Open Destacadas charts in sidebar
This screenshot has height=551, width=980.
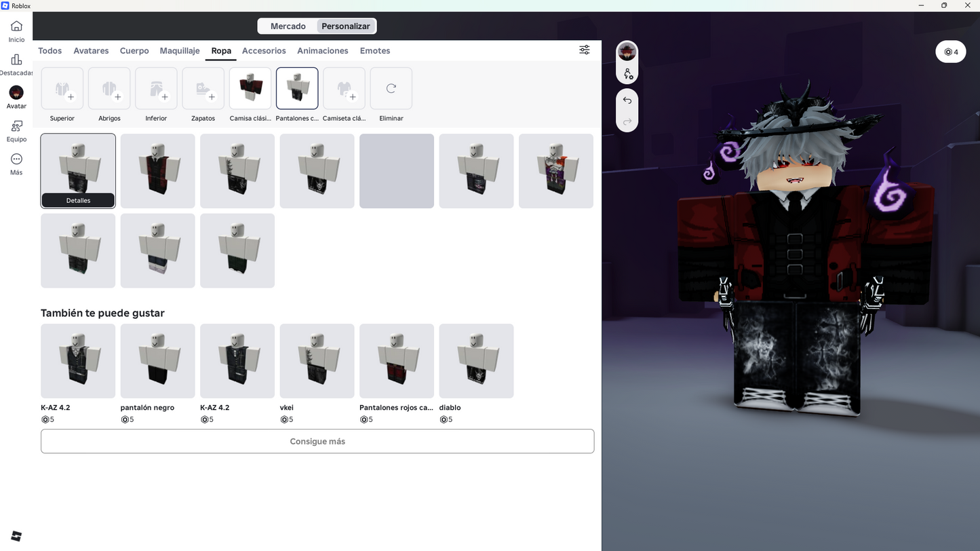[x=16, y=60]
